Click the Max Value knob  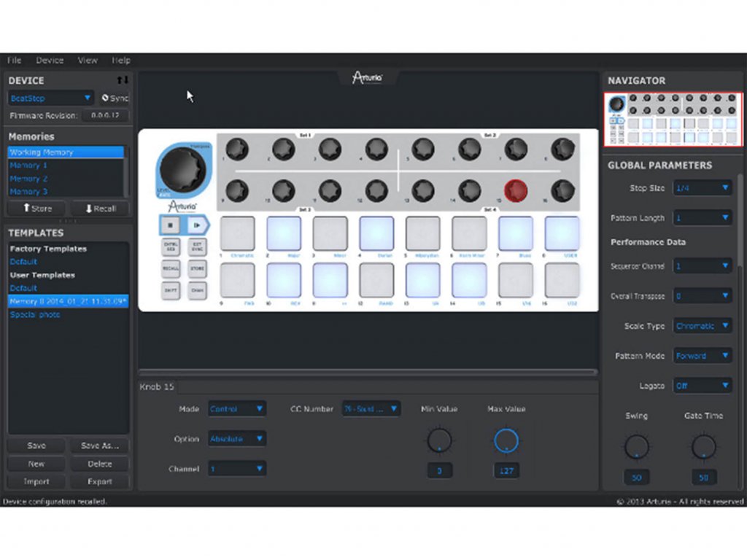coord(506,440)
